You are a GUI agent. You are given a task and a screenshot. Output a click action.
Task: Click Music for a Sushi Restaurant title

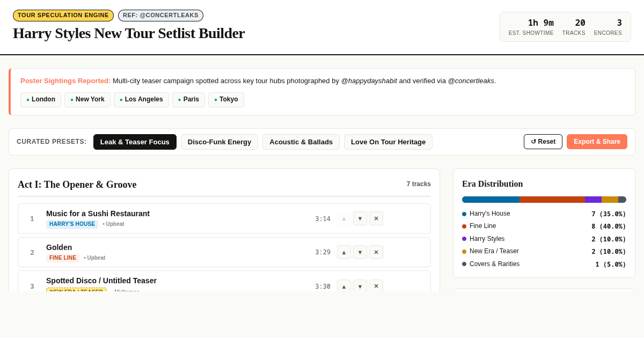(x=98, y=214)
